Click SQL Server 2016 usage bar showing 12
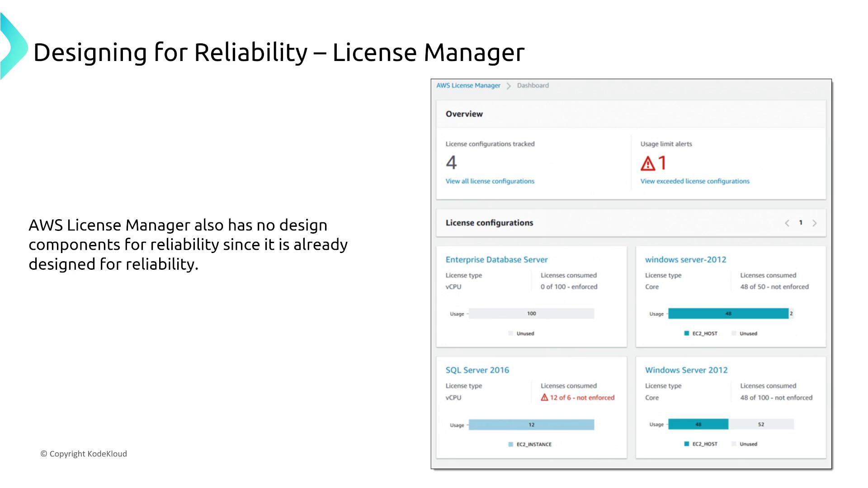The height and width of the screenshot is (488, 868). [532, 425]
